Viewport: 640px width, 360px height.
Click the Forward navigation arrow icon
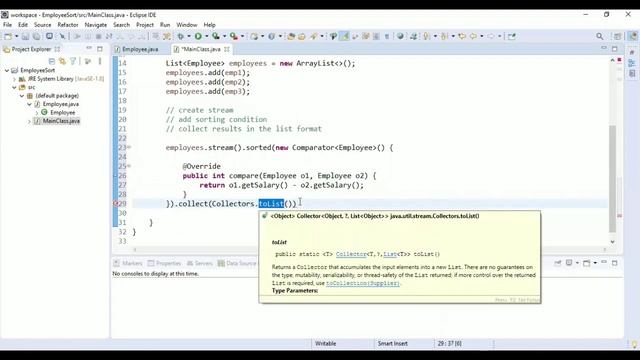491,36
